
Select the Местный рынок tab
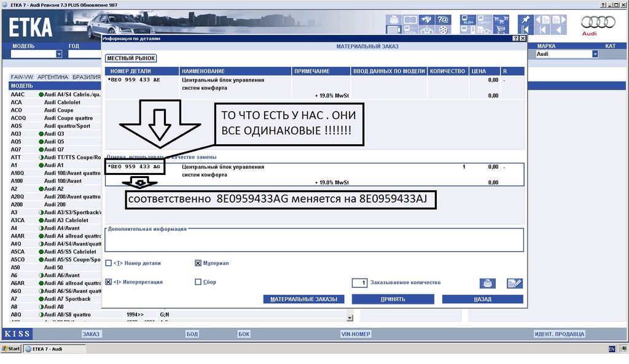point(131,58)
